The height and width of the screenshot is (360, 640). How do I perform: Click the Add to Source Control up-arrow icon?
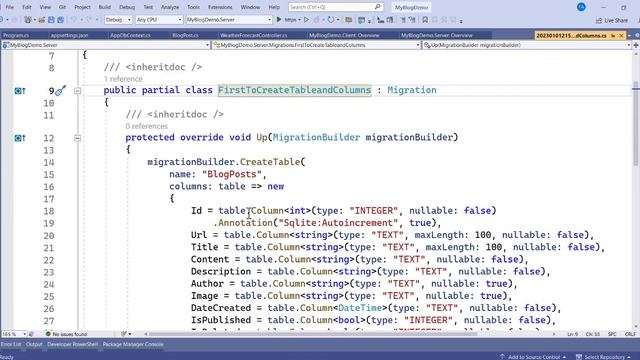(502, 357)
